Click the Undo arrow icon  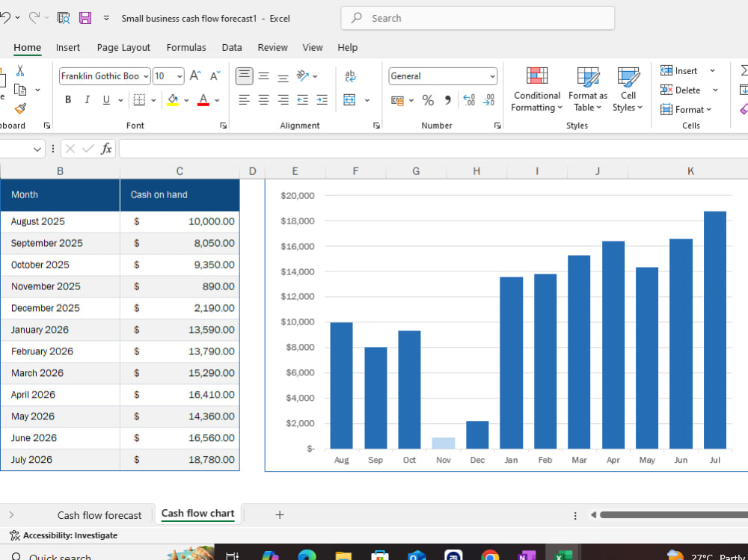[5, 18]
